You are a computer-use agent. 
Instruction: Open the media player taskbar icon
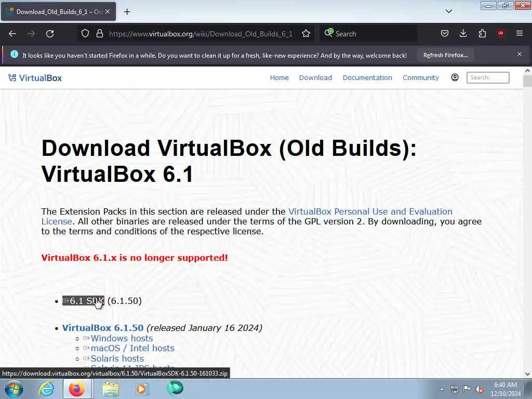pyautogui.click(x=142, y=389)
